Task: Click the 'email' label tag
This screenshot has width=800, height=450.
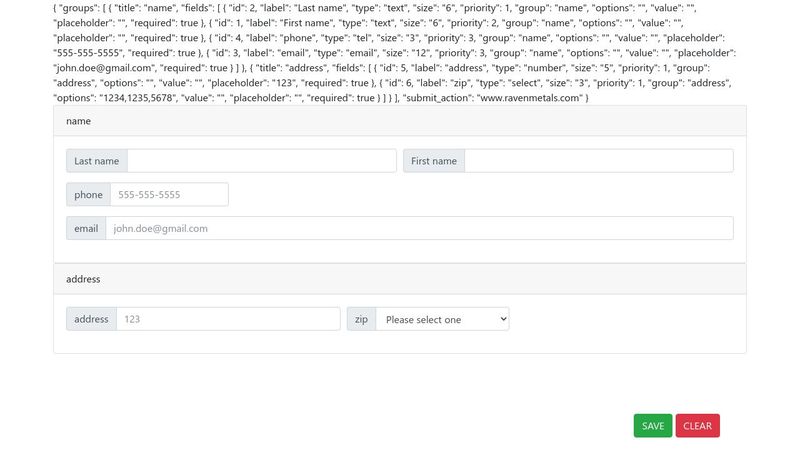Action: (x=86, y=228)
